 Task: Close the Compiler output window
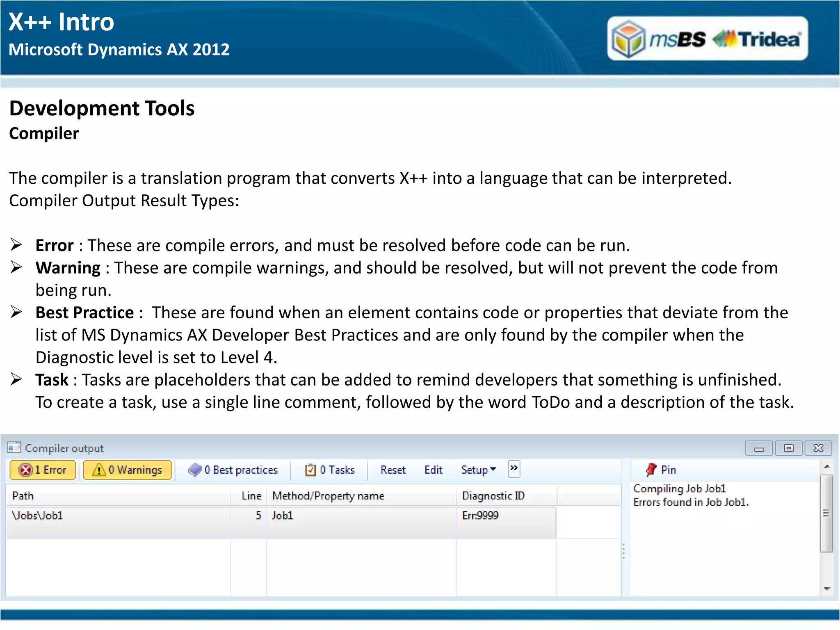[818, 448]
